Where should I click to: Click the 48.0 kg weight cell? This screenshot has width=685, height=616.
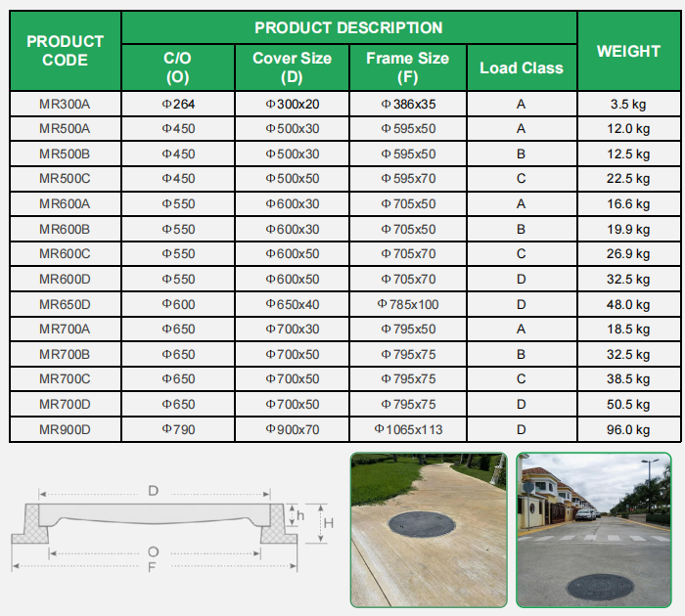click(x=628, y=304)
